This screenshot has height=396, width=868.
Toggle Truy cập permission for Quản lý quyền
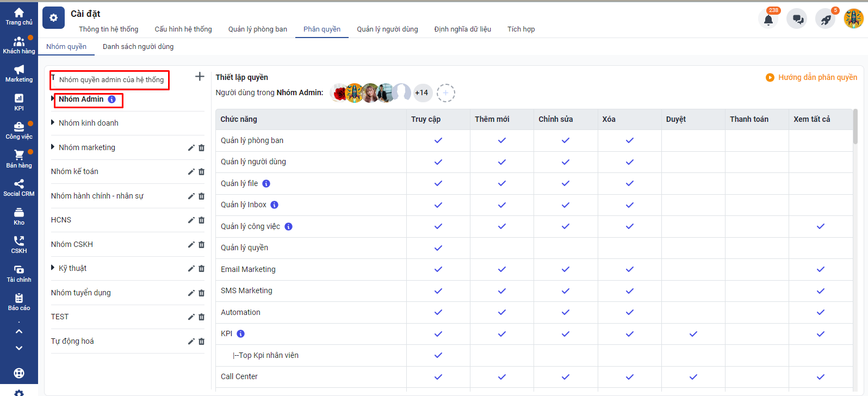point(438,248)
